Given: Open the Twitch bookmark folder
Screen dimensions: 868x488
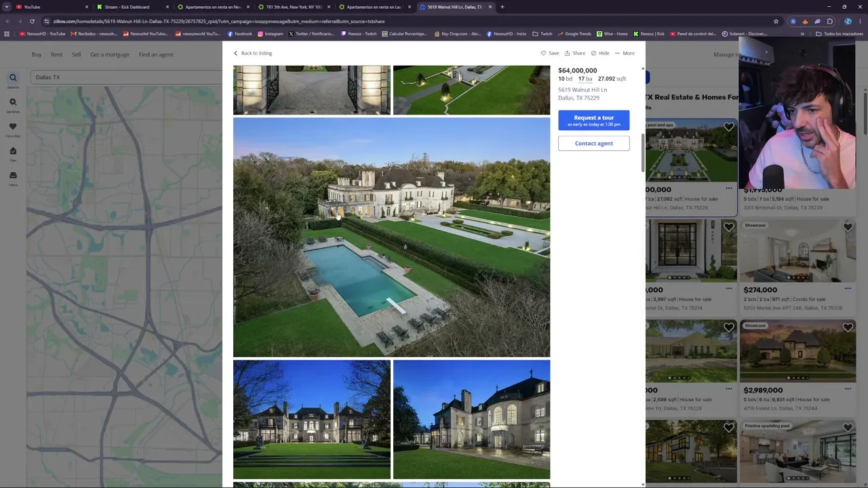Looking at the screenshot, I should coord(542,34).
